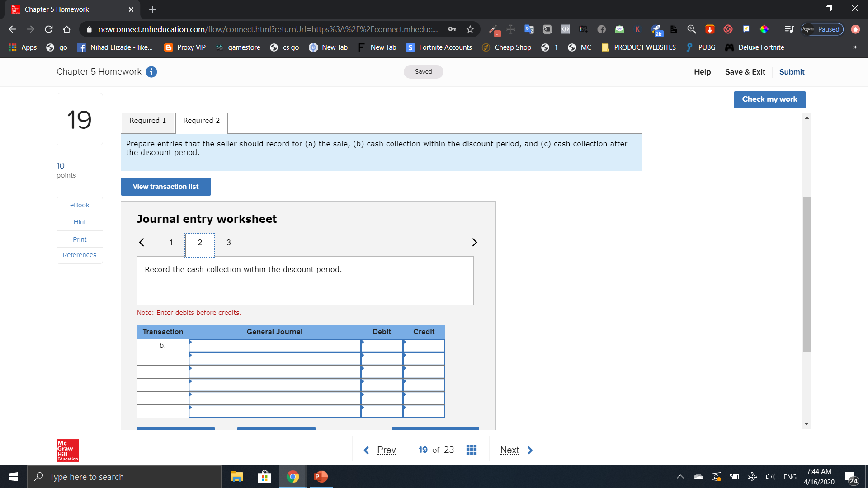This screenshot has width=868, height=488.
Task: Collapse the taskbar hidden icons arrow
Action: click(680, 476)
